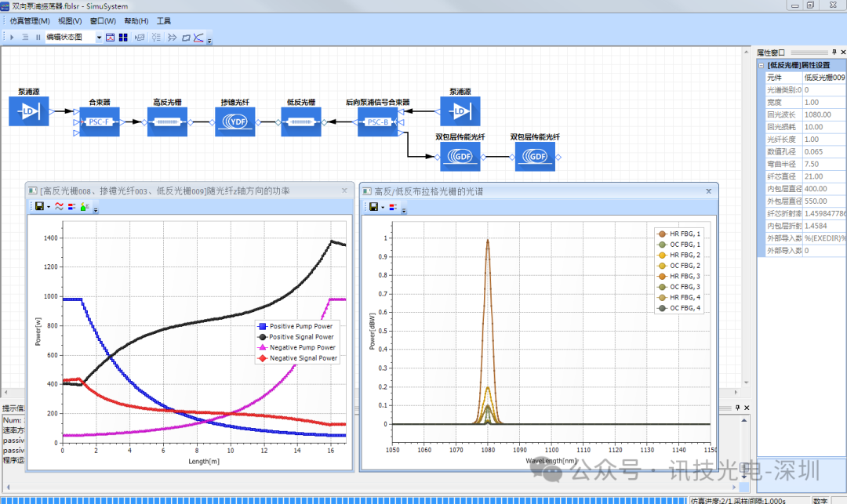This screenshot has height=504, width=847.
Task: Select the PSC-B backward combiner block
Action: 377,122
